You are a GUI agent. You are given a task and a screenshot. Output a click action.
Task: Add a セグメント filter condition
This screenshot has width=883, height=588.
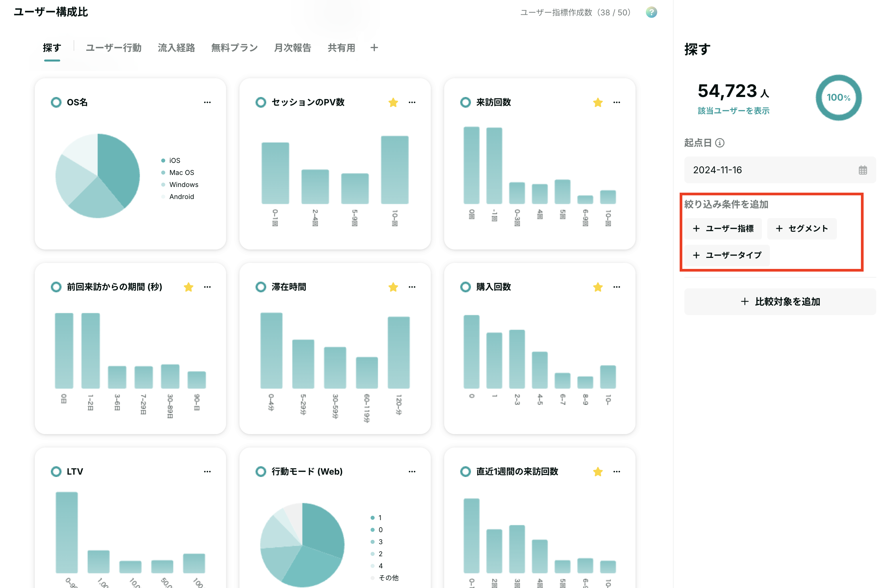click(x=802, y=228)
